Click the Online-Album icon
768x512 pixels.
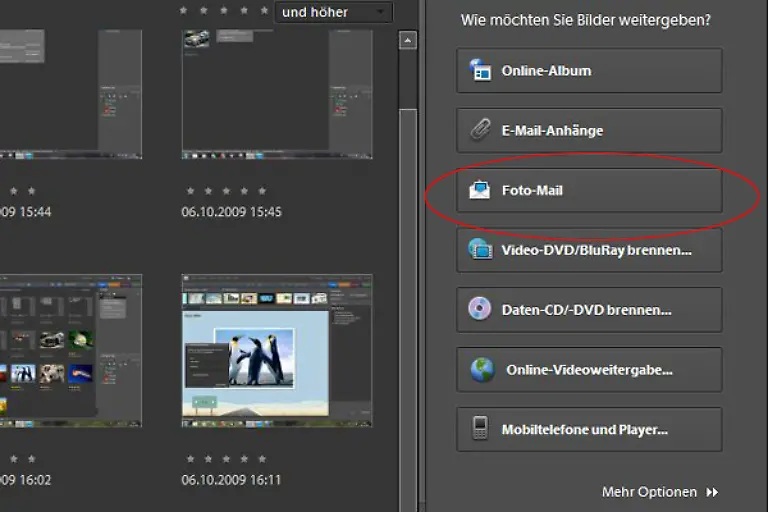pos(481,71)
